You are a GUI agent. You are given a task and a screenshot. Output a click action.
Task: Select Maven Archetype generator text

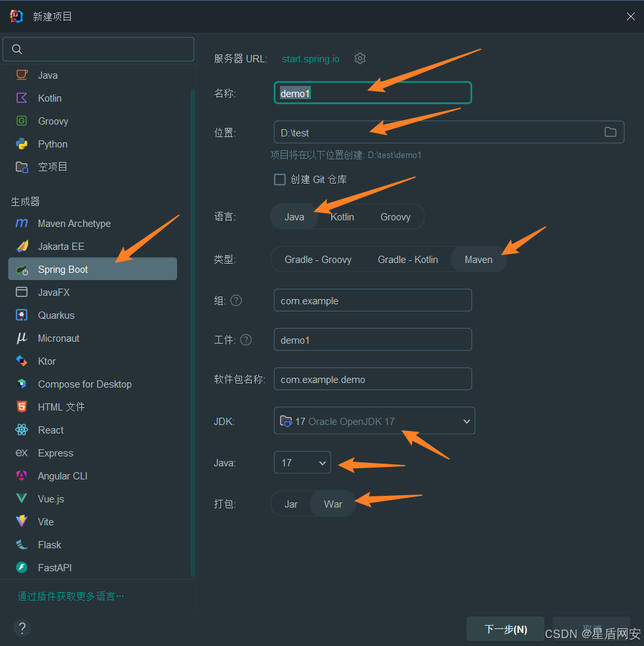click(74, 223)
